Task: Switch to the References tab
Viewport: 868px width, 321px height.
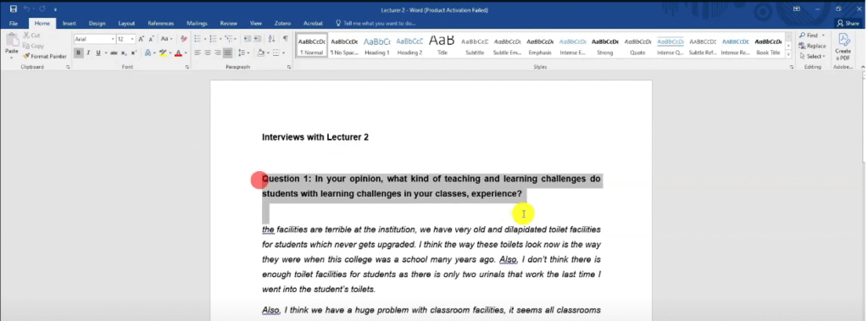Action: 160,24
